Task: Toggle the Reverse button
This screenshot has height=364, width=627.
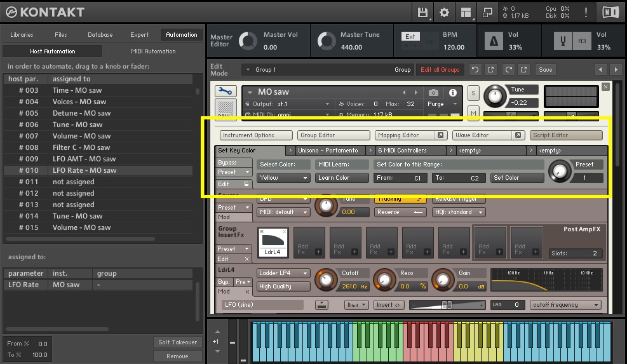Action: pyautogui.click(x=399, y=212)
